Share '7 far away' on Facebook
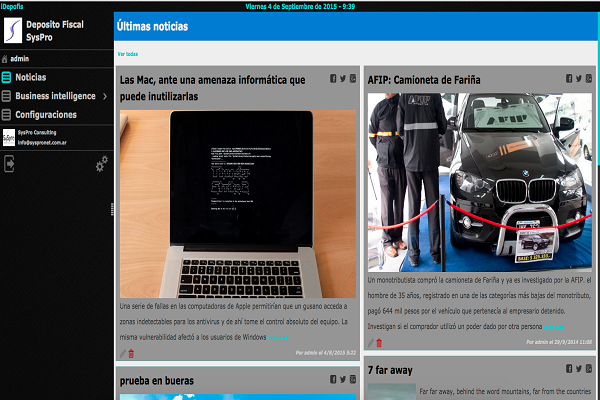Image resolution: width=600 pixels, height=400 pixels. (x=569, y=369)
